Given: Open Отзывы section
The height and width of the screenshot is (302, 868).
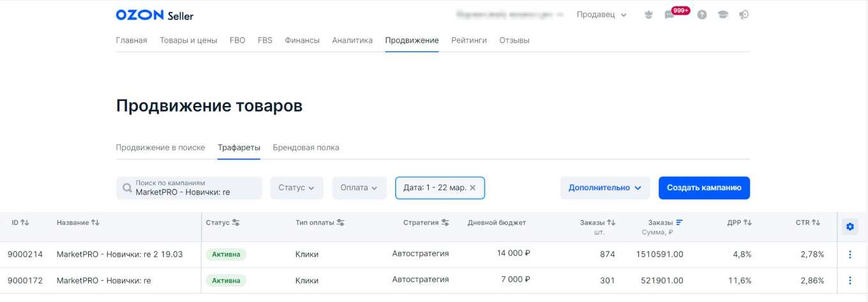Looking at the screenshot, I should point(514,40).
